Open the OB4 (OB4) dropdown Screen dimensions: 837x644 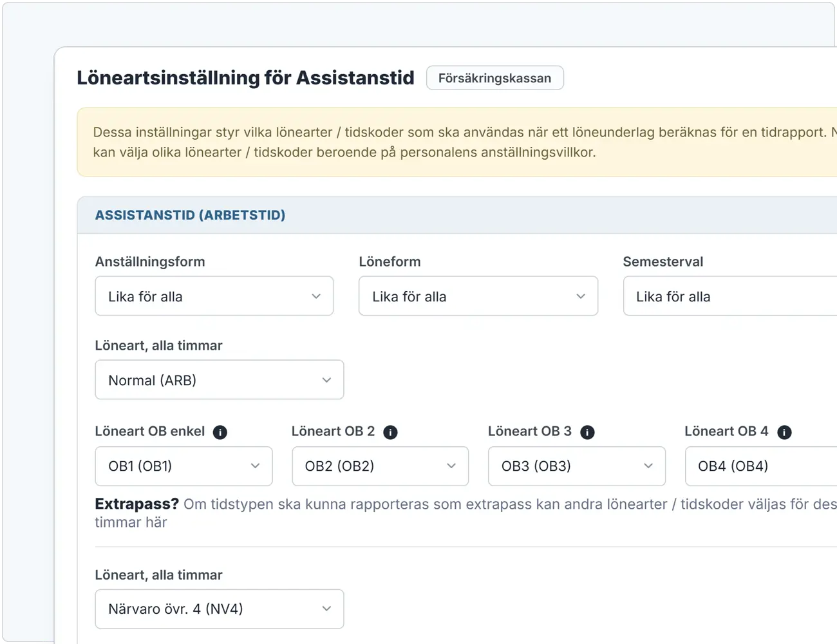point(761,466)
